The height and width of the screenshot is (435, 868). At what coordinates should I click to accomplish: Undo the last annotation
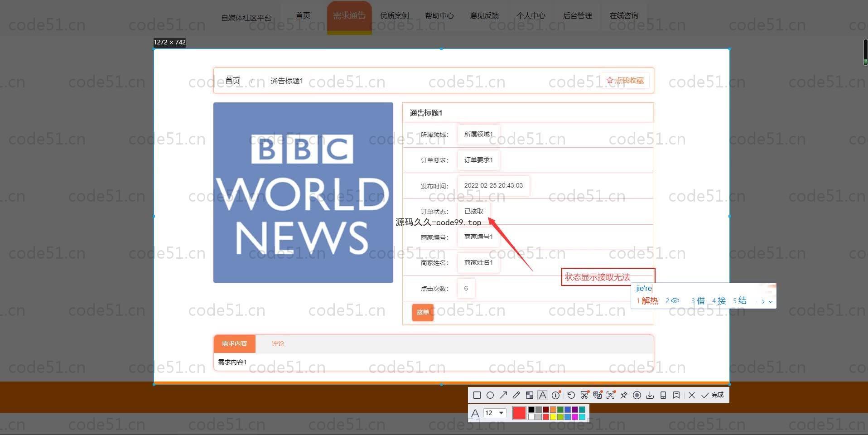tap(571, 395)
